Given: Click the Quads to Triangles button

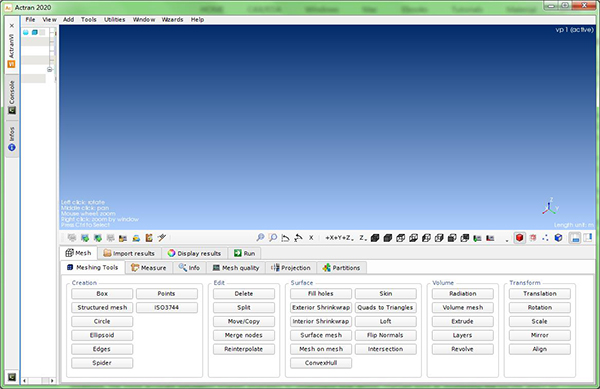Looking at the screenshot, I should (x=385, y=308).
